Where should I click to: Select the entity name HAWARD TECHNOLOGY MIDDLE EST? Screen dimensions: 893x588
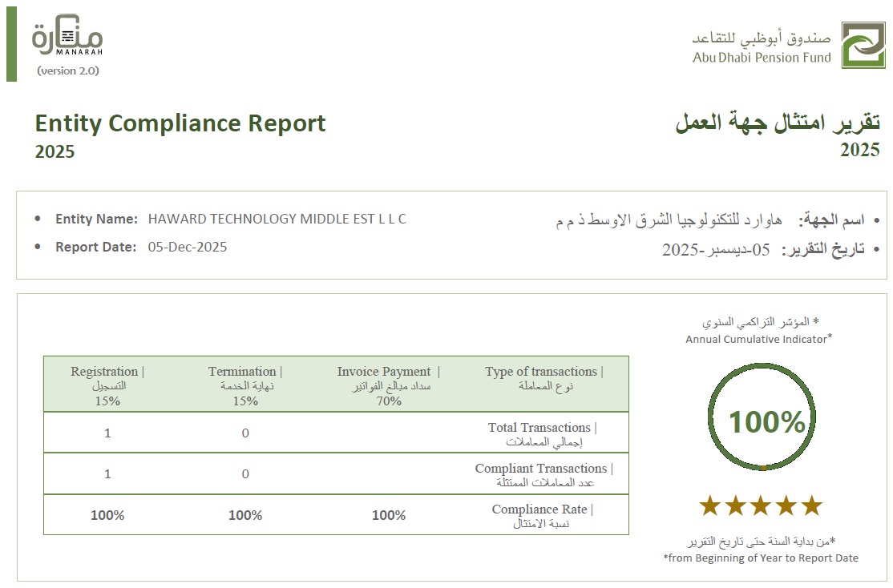(x=277, y=219)
